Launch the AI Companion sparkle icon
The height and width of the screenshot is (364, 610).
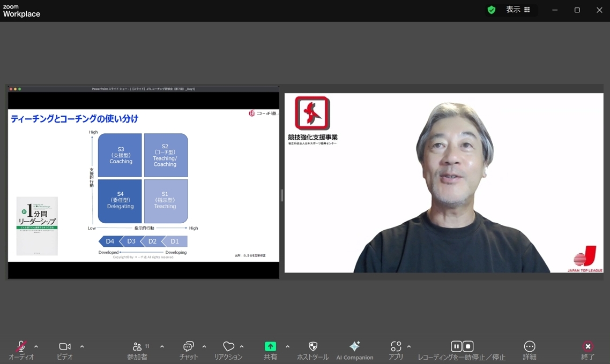pyautogui.click(x=354, y=346)
